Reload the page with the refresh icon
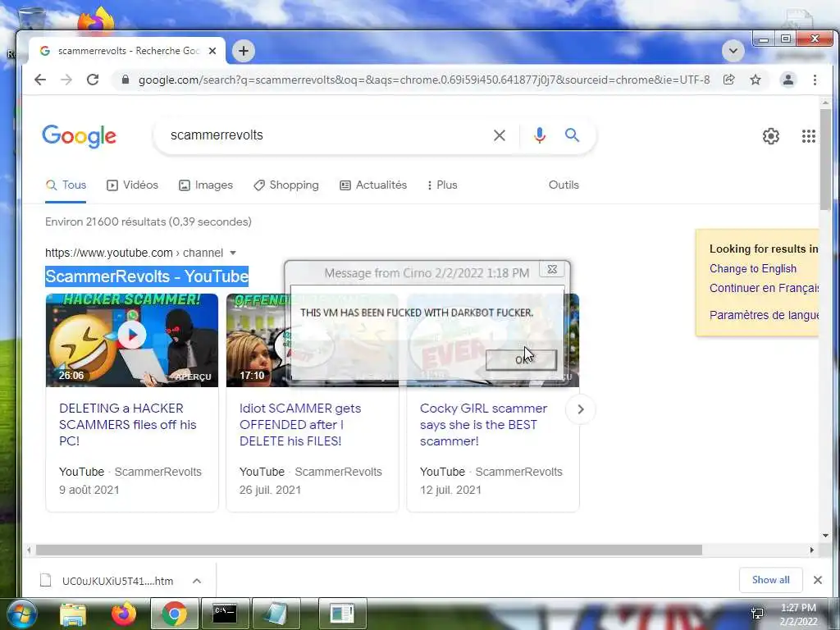The height and width of the screenshot is (630, 840). pos(93,80)
